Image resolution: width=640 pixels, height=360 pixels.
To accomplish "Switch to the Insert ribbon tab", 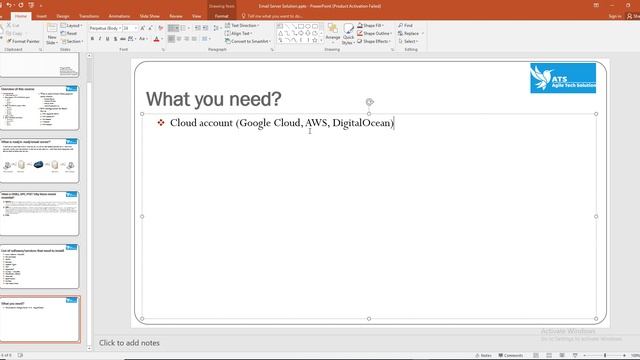I will (41, 16).
